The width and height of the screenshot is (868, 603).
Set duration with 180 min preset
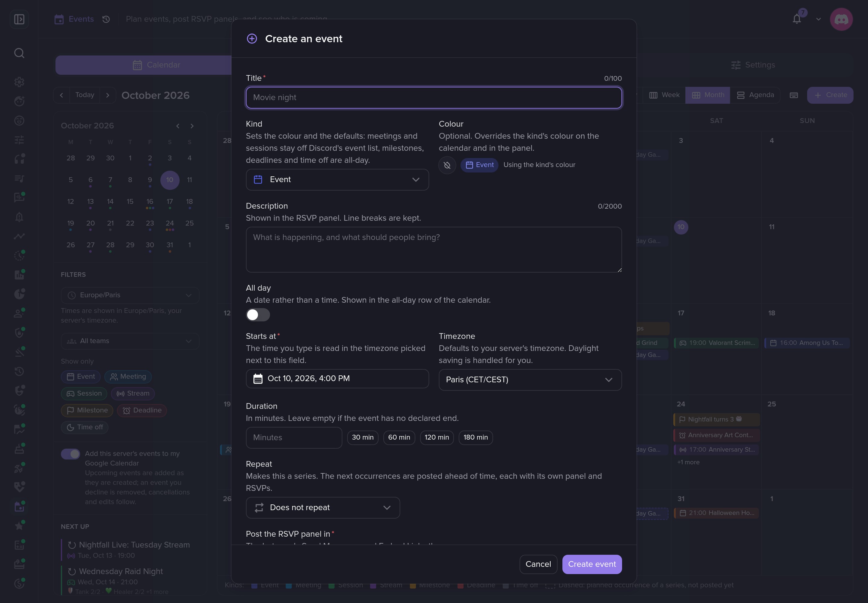click(x=476, y=437)
